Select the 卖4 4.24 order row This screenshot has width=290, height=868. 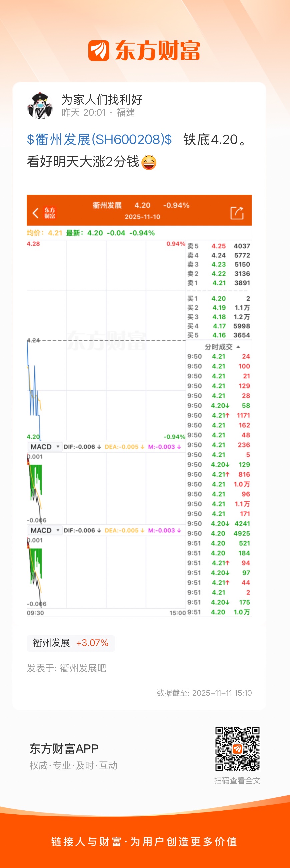coord(219,255)
